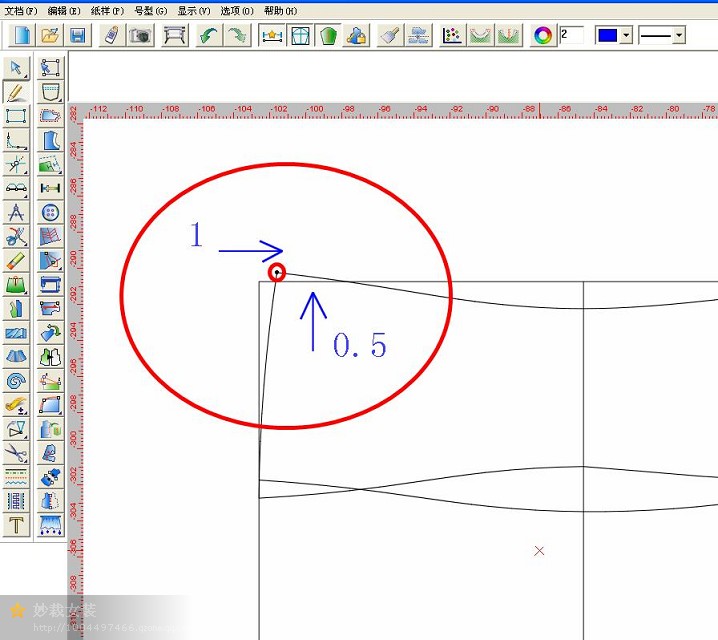Click the camera icon in toolbar

click(140, 35)
